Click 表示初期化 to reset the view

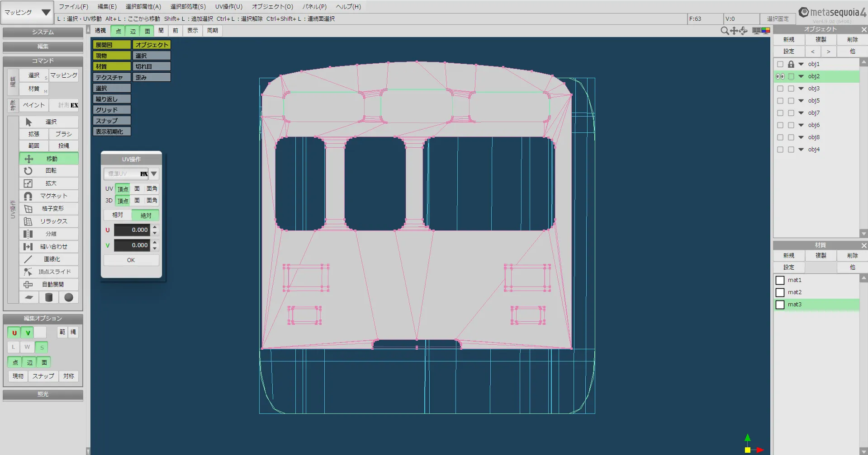[x=111, y=131]
